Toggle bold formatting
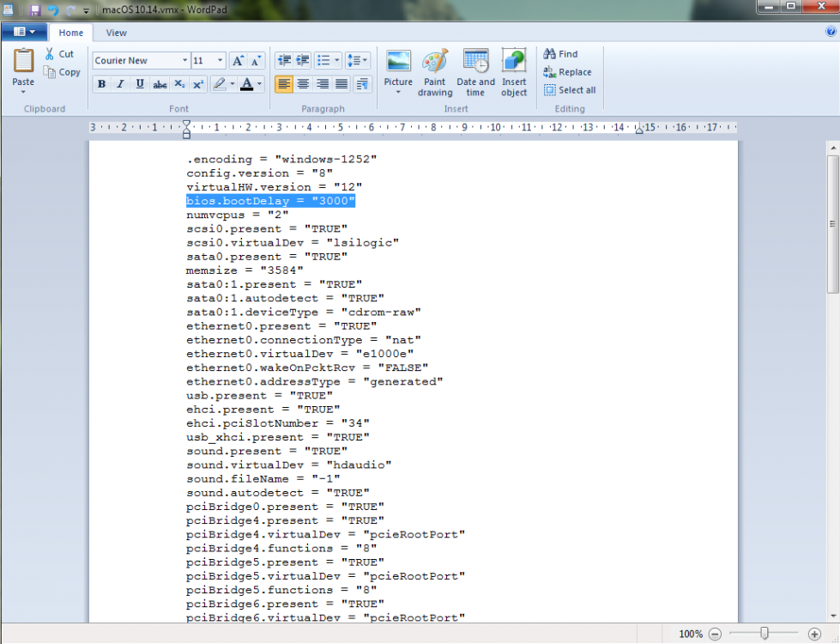Image resolution: width=840 pixels, height=644 pixels. (x=101, y=84)
